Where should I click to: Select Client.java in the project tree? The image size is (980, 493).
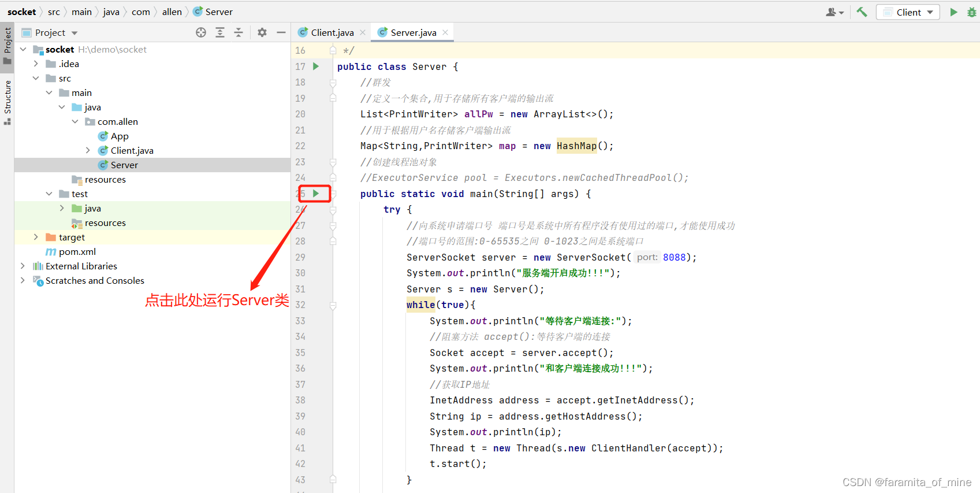[132, 150]
